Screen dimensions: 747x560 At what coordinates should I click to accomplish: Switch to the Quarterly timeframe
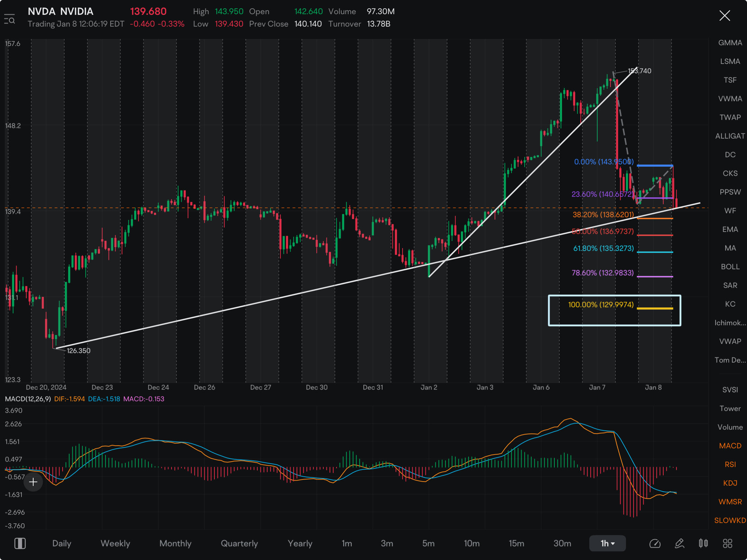(239, 543)
